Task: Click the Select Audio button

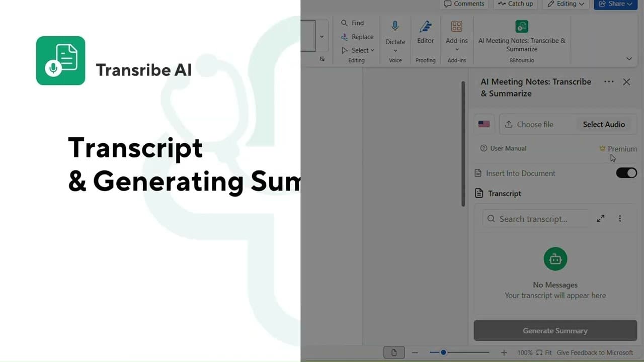Action: pyautogui.click(x=604, y=124)
